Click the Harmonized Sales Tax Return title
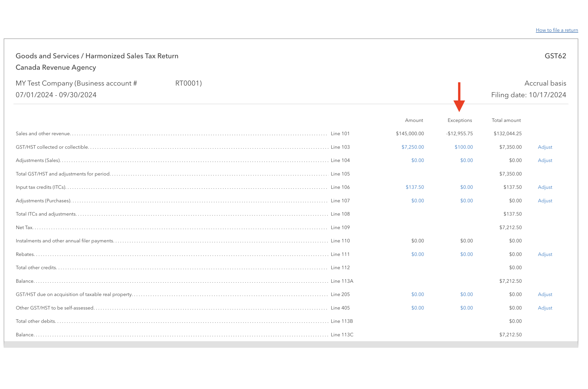The width and height of the screenshot is (588, 389). (x=97, y=56)
